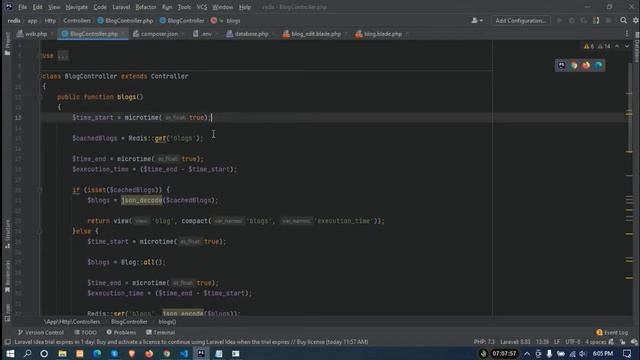Open the Version Control tool window
The height and width of the screenshot is (360, 640).
tap(41, 332)
